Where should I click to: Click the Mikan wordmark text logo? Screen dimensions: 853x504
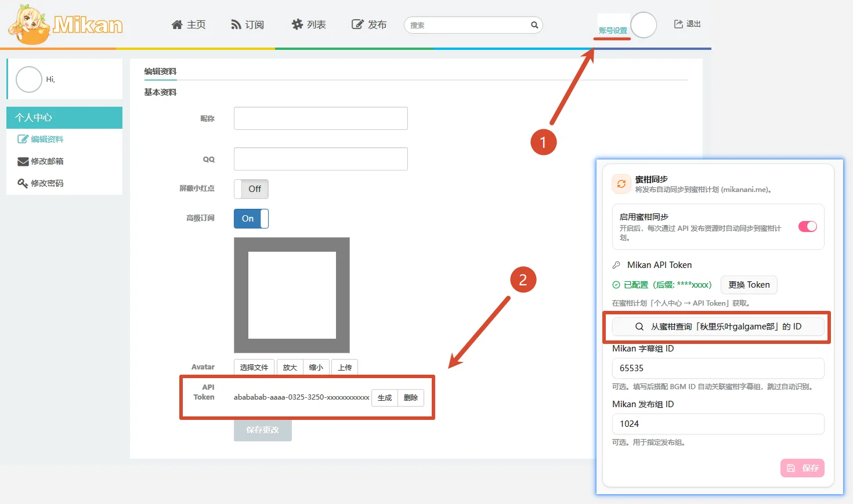88,25
